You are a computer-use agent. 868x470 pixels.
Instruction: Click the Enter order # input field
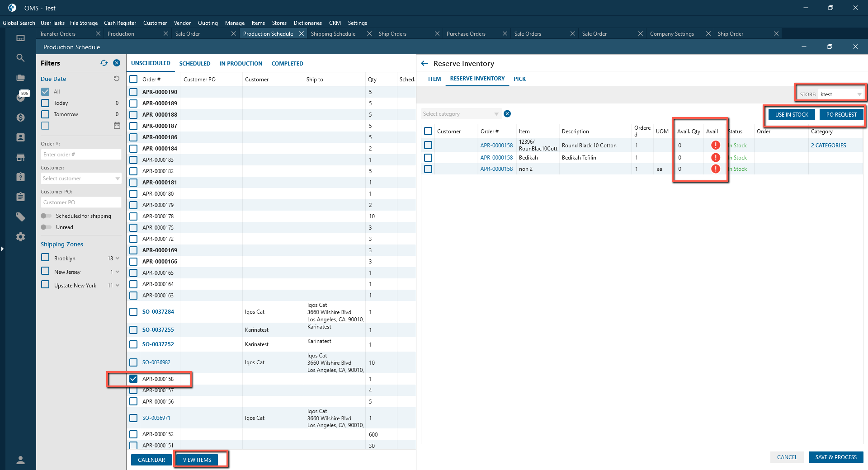[x=81, y=155]
